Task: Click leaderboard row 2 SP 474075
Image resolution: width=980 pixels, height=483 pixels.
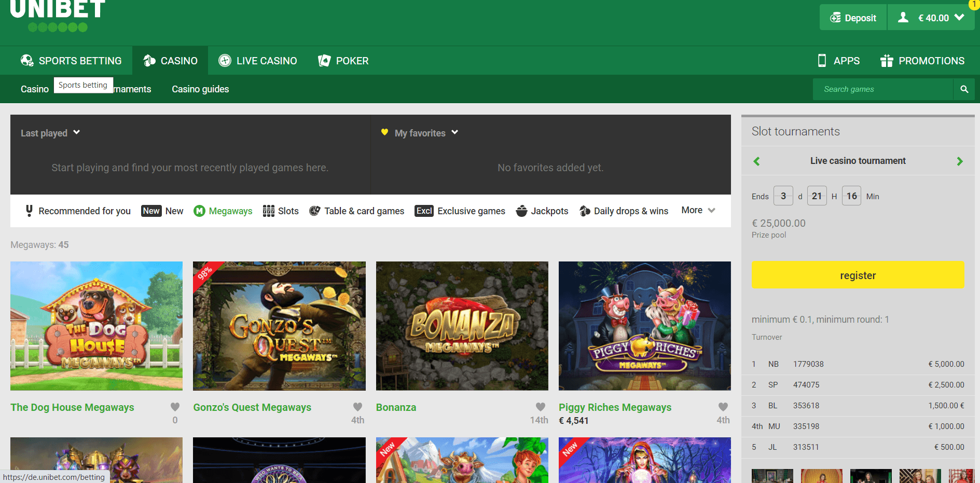Action: point(858,385)
